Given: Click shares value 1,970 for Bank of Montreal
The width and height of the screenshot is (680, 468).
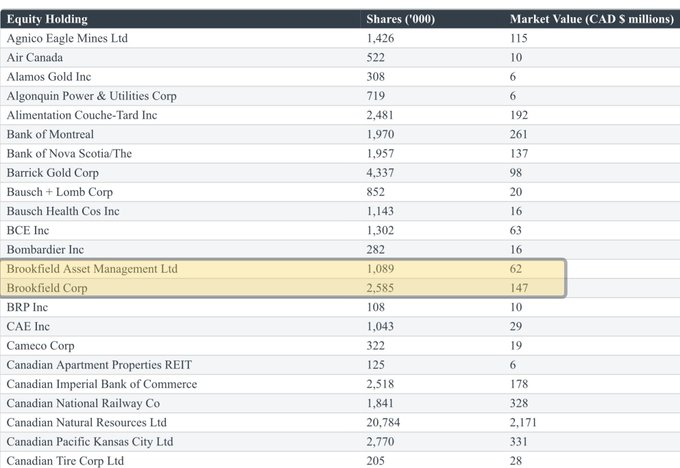Looking at the screenshot, I should click(x=380, y=134).
